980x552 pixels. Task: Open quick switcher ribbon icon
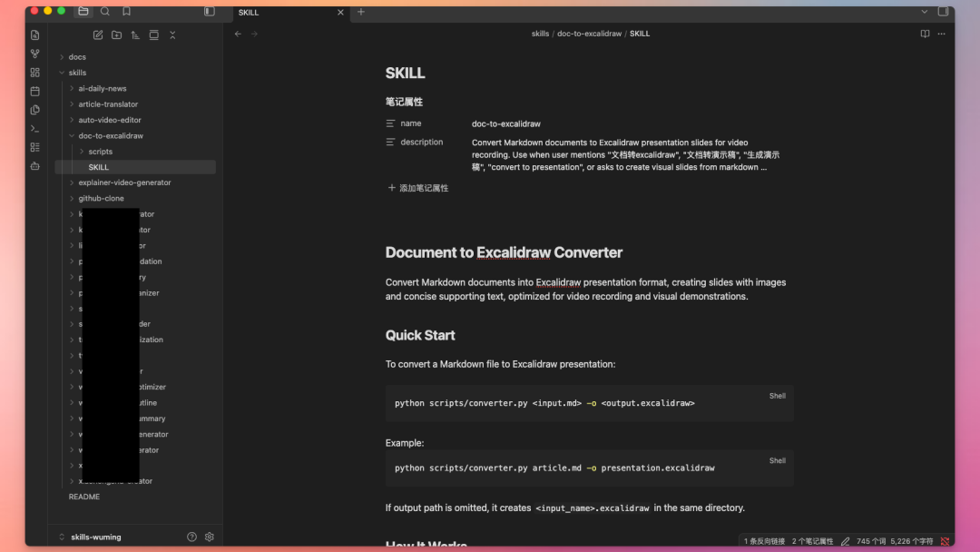coord(35,35)
